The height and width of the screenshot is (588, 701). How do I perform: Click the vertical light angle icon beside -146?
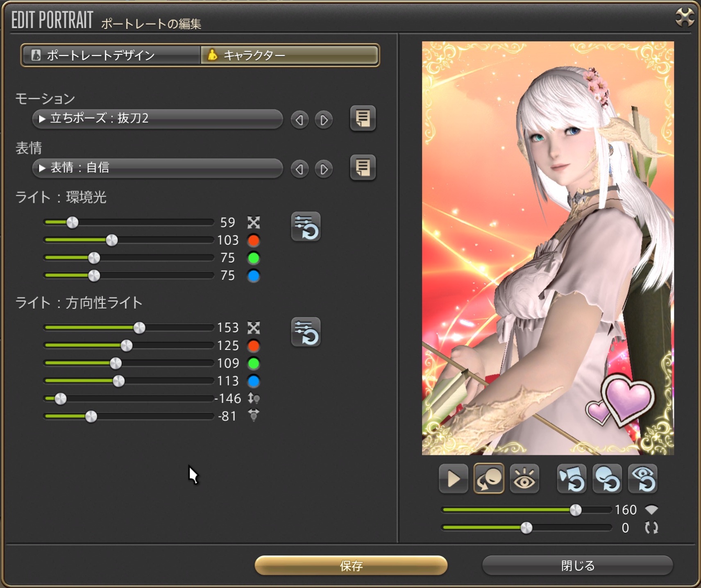[254, 398]
